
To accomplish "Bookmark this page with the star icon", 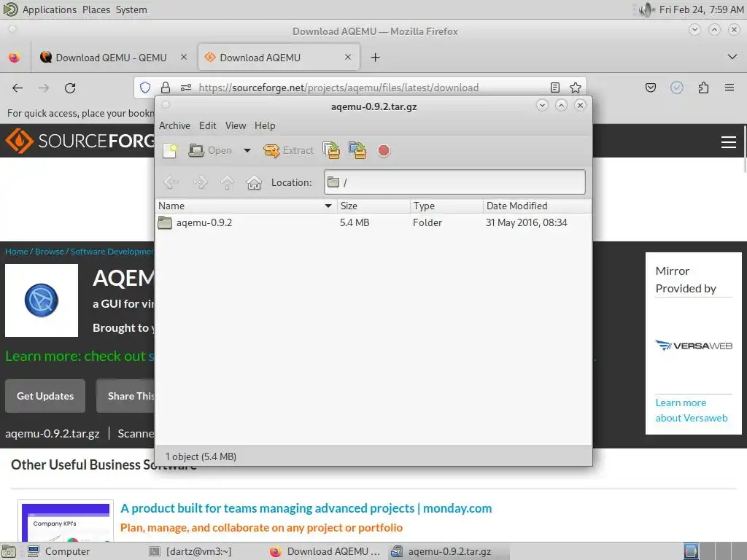I will (x=576, y=87).
